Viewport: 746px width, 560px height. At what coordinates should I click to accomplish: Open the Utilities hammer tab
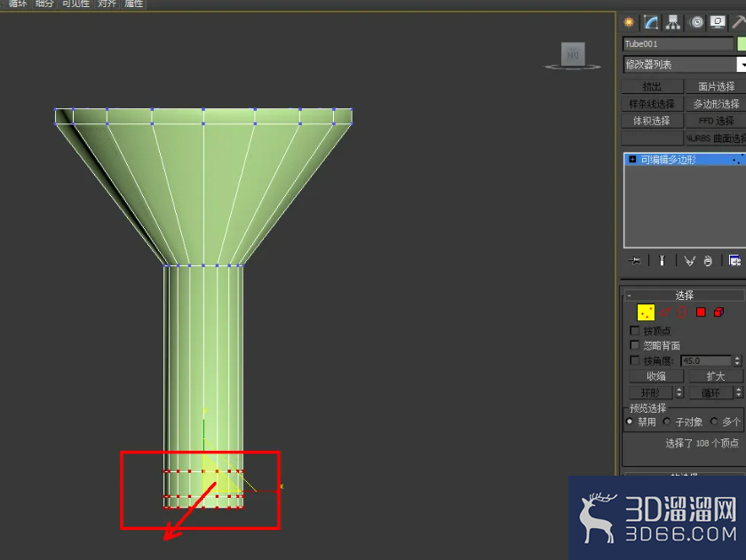(738, 22)
